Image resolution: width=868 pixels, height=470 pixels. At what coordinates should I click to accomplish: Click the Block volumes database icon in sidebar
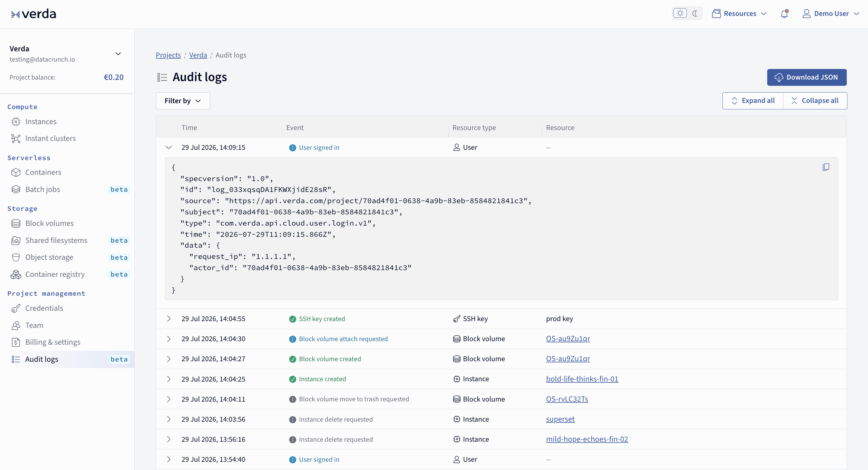tap(16, 223)
